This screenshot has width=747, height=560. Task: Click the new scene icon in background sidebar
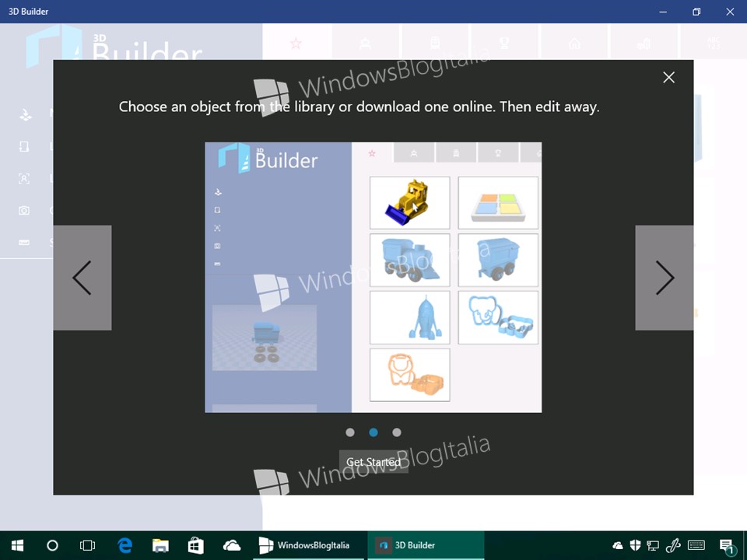[x=26, y=115]
